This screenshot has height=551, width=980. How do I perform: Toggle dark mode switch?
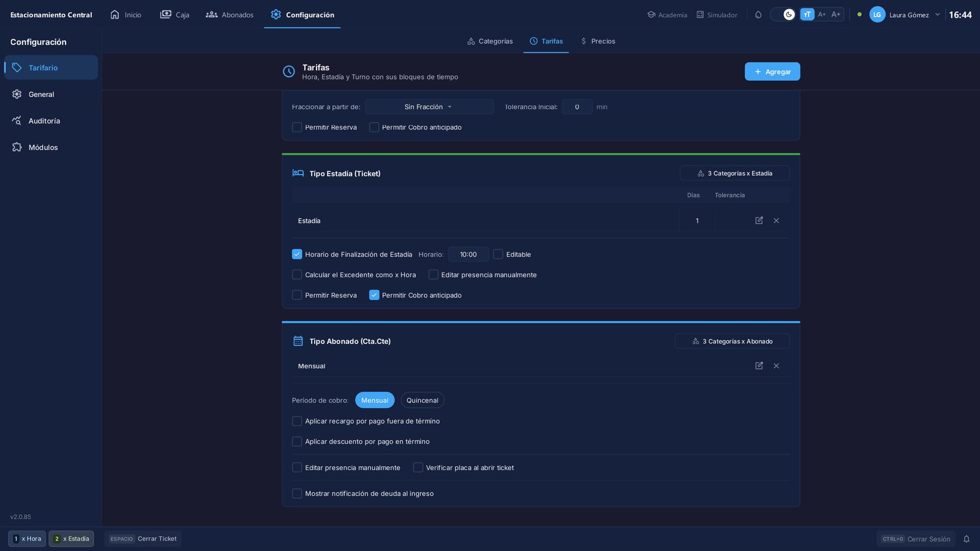783,15
